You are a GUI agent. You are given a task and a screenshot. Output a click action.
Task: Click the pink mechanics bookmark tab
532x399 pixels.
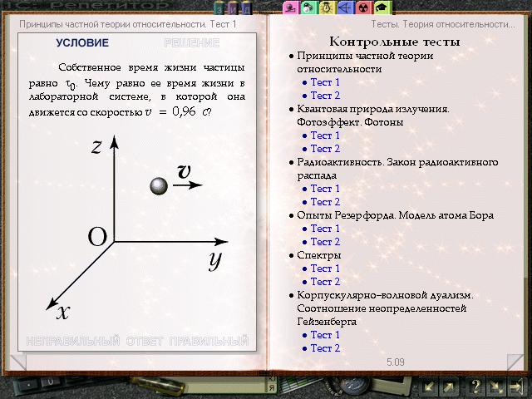pos(290,7)
